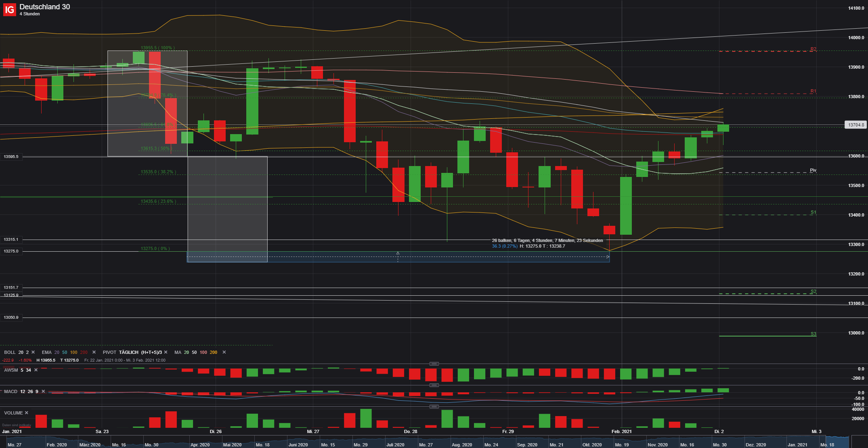Image resolution: width=868 pixels, height=448 pixels.
Task: Toggle the cyan EMA 50 line label
Action: (64, 352)
